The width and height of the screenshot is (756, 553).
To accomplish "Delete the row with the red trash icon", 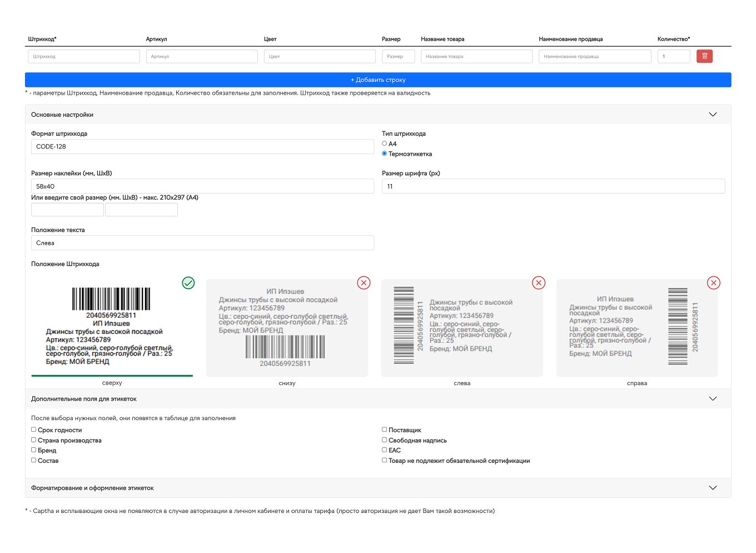I will (x=704, y=56).
